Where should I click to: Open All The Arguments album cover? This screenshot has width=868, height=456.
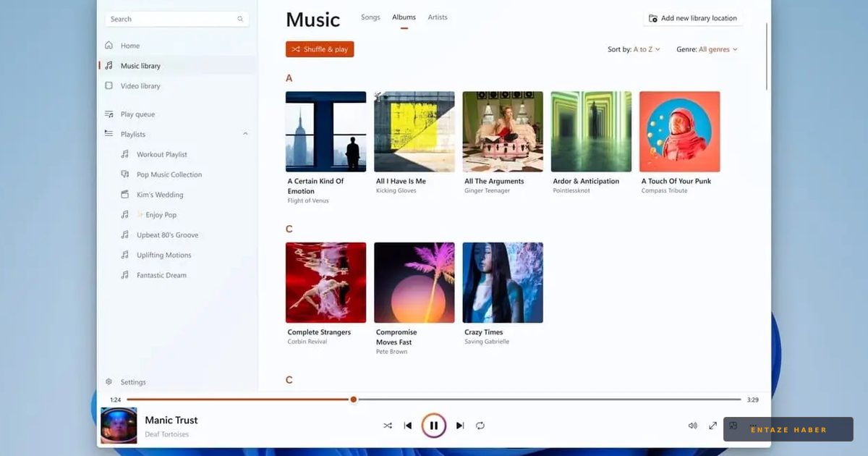pyautogui.click(x=503, y=132)
